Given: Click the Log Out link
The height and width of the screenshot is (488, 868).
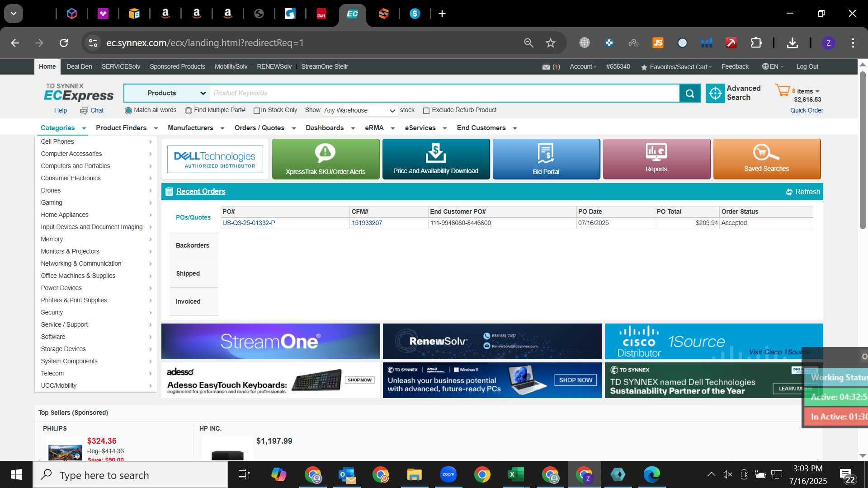Looking at the screenshot, I should click(x=807, y=66).
